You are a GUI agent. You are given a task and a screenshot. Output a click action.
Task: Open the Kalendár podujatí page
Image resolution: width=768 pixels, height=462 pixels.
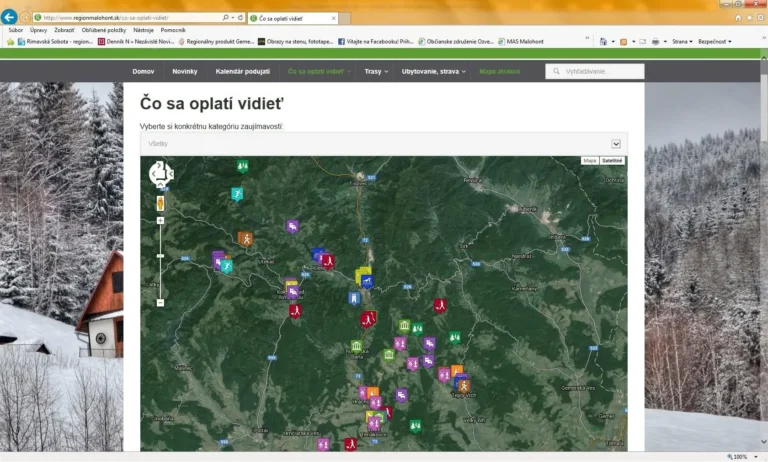pyautogui.click(x=242, y=72)
